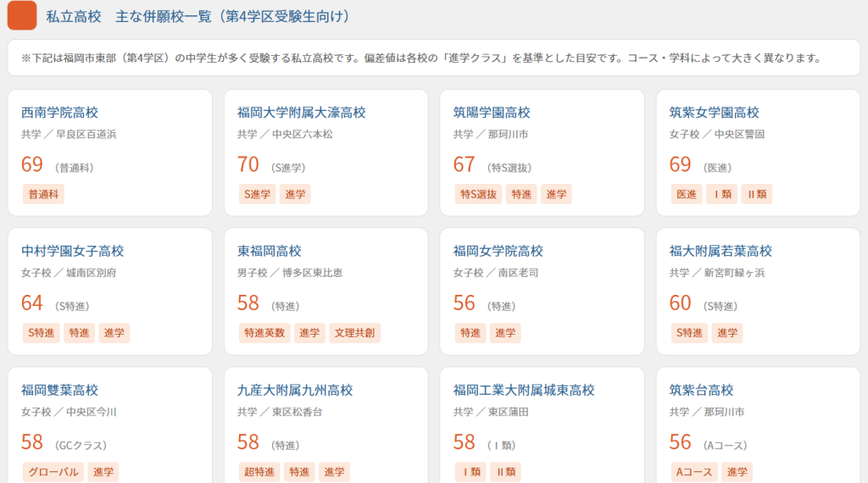Image resolution: width=868 pixels, height=483 pixels.
Task: Select the 進学 tag under 筑紫台高校
Action: tap(737, 472)
